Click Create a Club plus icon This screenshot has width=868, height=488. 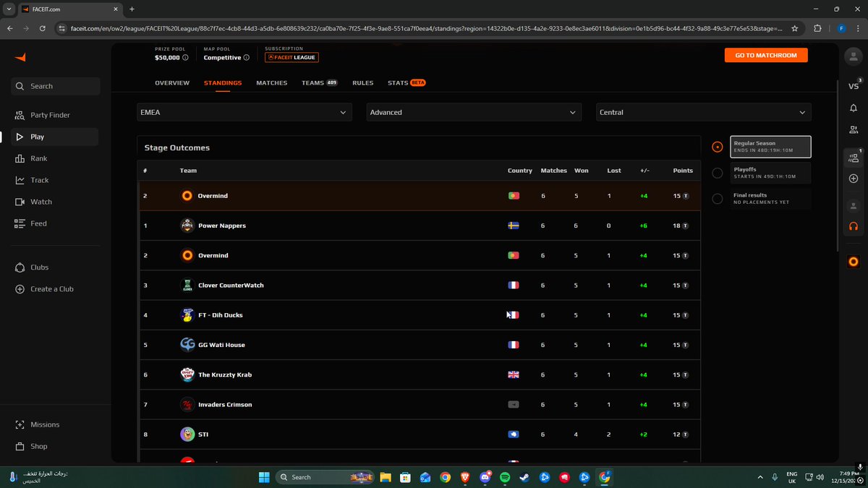20,289
